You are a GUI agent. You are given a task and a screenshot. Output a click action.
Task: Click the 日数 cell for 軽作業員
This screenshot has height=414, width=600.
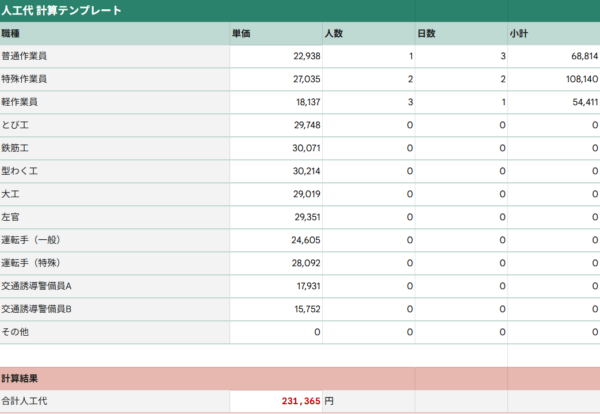[460, 102]
